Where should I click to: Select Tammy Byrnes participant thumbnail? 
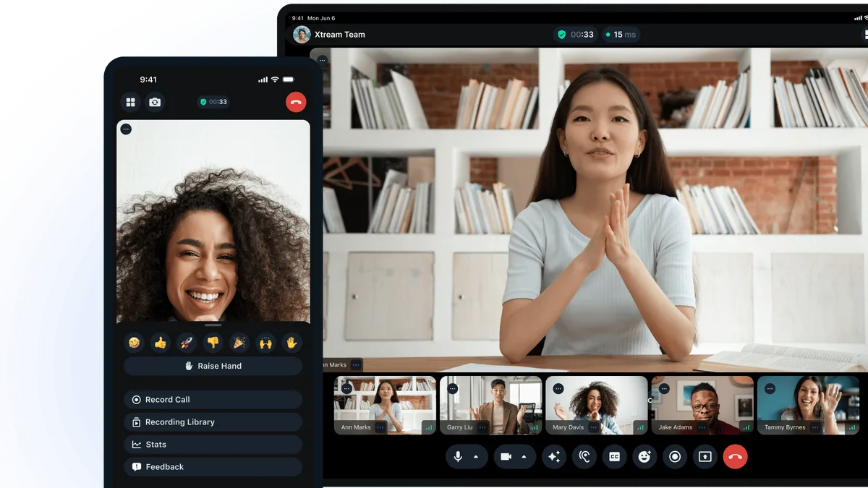click(808, 405)
